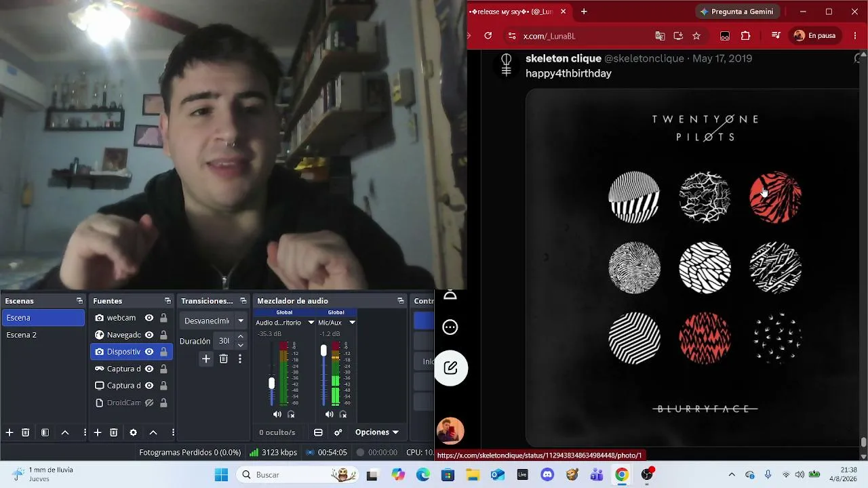Pop out the Fuentes dock panel
This screenshot has height=488, width=868.
click(167, 301)
